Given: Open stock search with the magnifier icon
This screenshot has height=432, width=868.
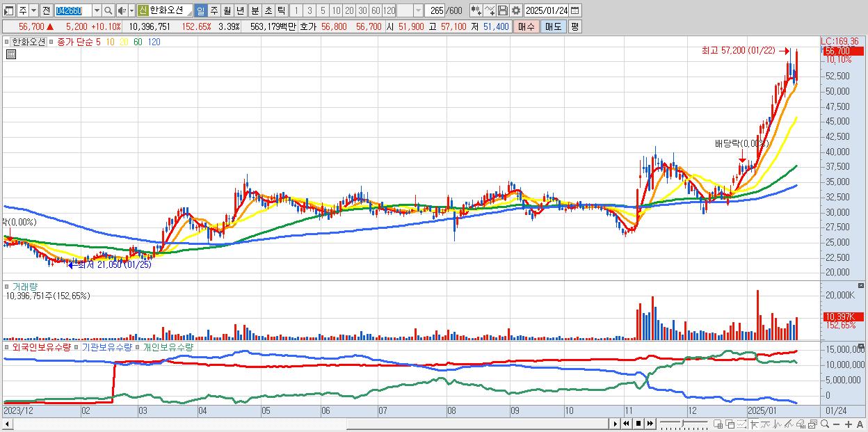Looking at the screenshot, I should tap(108, 10).
